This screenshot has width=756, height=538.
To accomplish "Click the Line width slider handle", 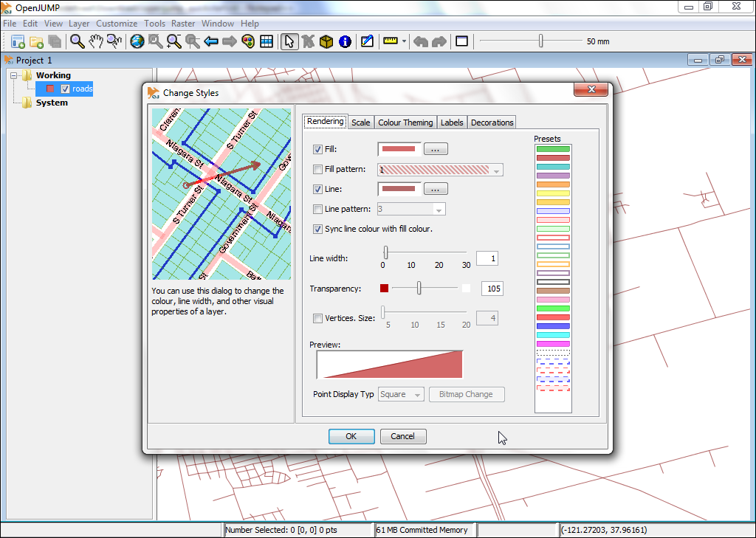I will (385, 252).
